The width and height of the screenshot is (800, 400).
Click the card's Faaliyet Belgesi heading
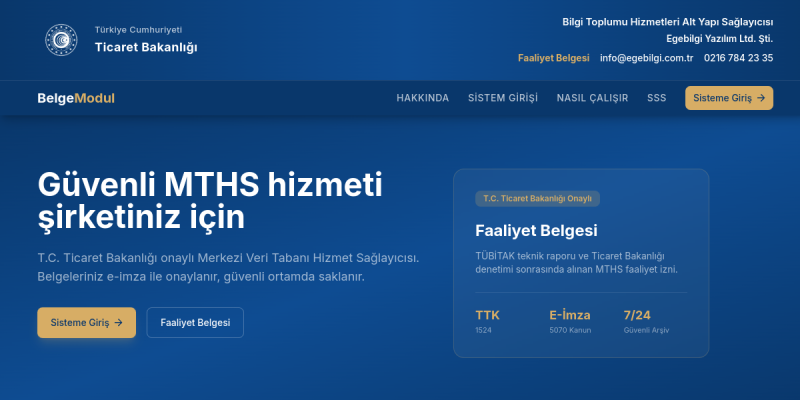tap(536, 231)
